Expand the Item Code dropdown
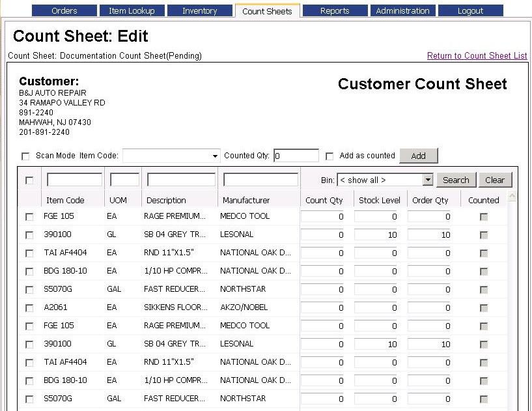This screenshot has width=532, height=411. pos(216,156)
